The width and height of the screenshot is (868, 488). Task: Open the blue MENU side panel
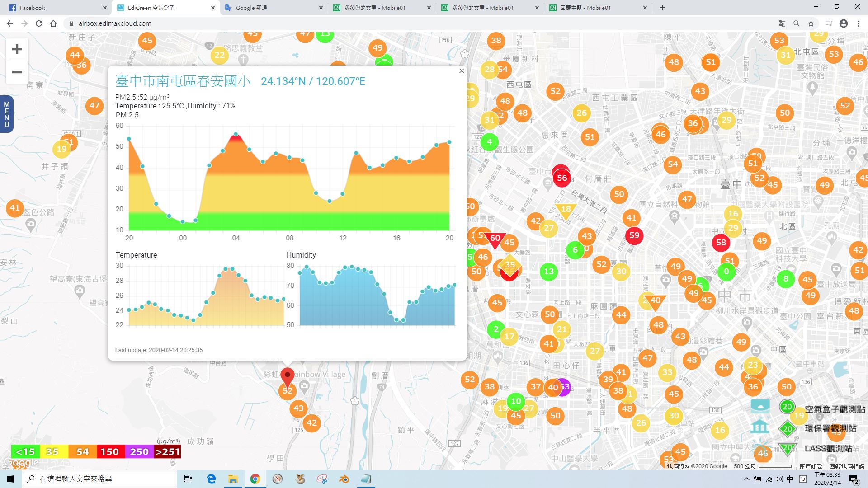[x=6, y=114]
